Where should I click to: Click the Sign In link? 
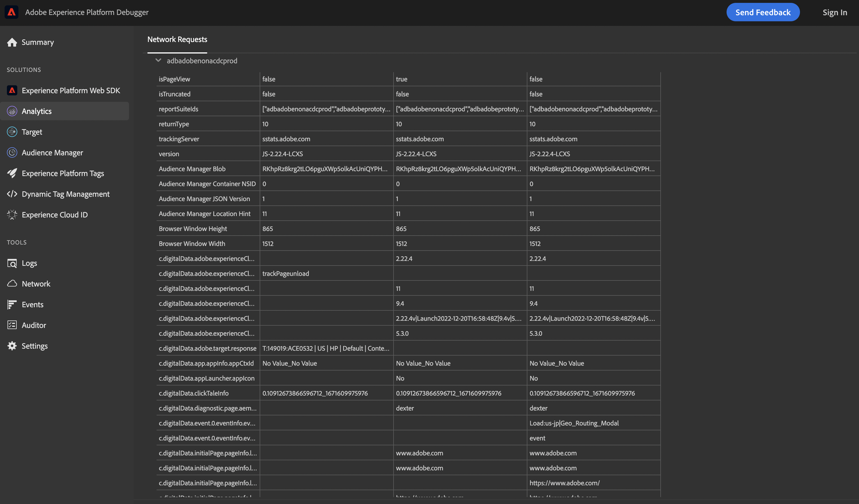point(835,13)
